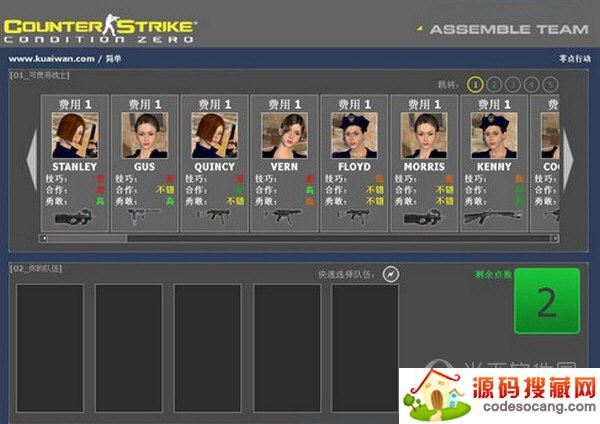Show next bots with right arrow
The image size is (600, 424).
[567, 160]
